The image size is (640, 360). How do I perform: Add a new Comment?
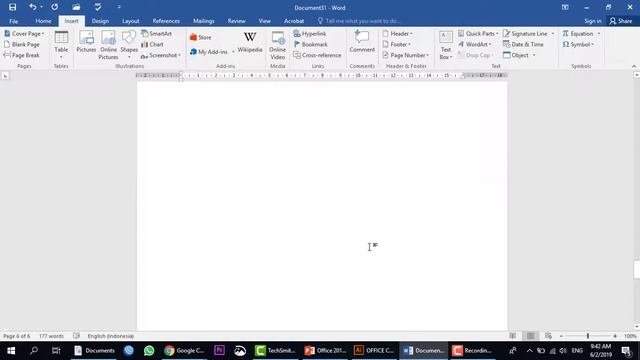[x=362, y=42]
